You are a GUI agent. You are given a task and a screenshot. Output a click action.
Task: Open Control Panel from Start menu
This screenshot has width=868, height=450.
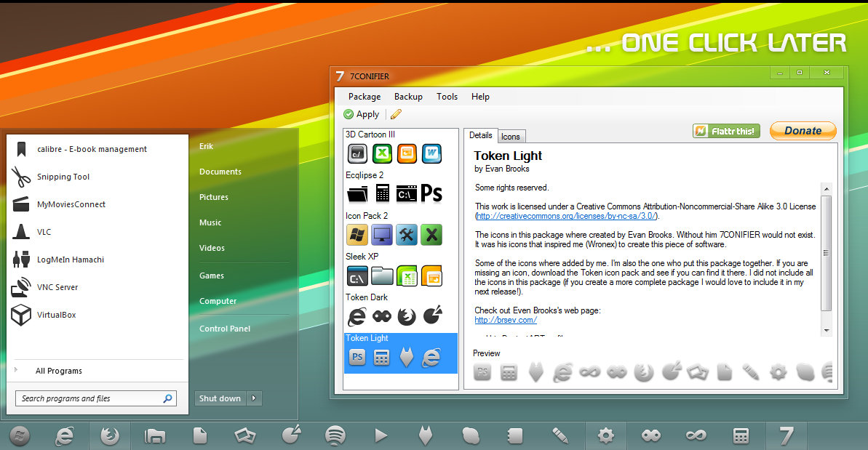tap(225, 329)
